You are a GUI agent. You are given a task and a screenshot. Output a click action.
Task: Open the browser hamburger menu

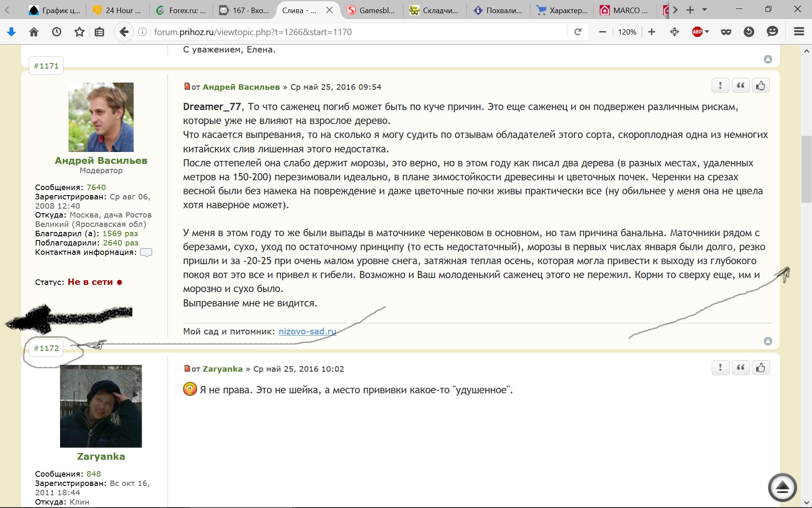[x=799, y=32]
